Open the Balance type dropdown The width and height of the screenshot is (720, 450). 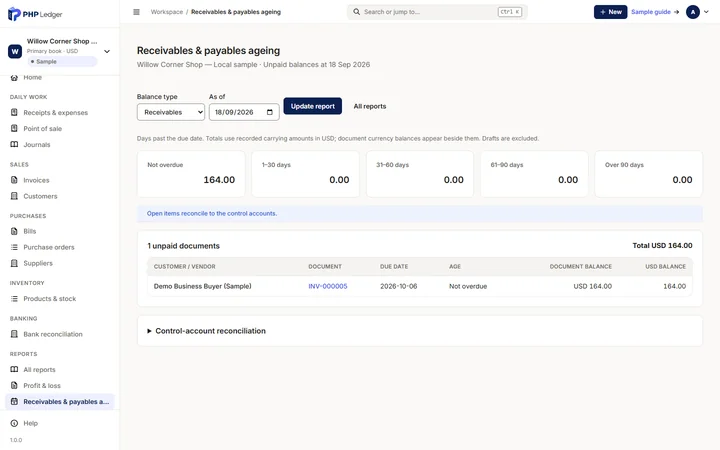coord(171,112)
